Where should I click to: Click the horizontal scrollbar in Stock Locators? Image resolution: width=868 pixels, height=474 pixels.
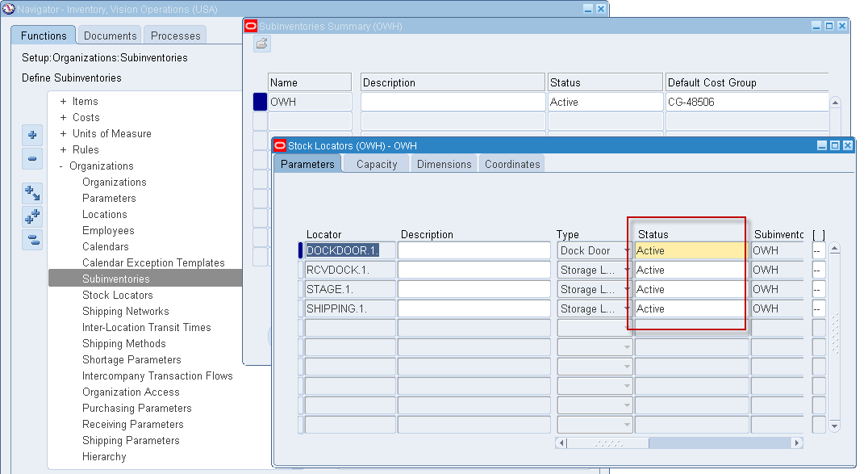click(678, 443)
